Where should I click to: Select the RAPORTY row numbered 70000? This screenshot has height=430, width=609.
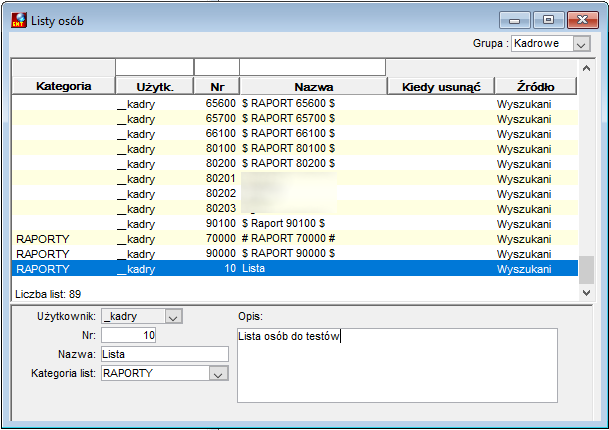pyautogui.click(x=295, y=239)
